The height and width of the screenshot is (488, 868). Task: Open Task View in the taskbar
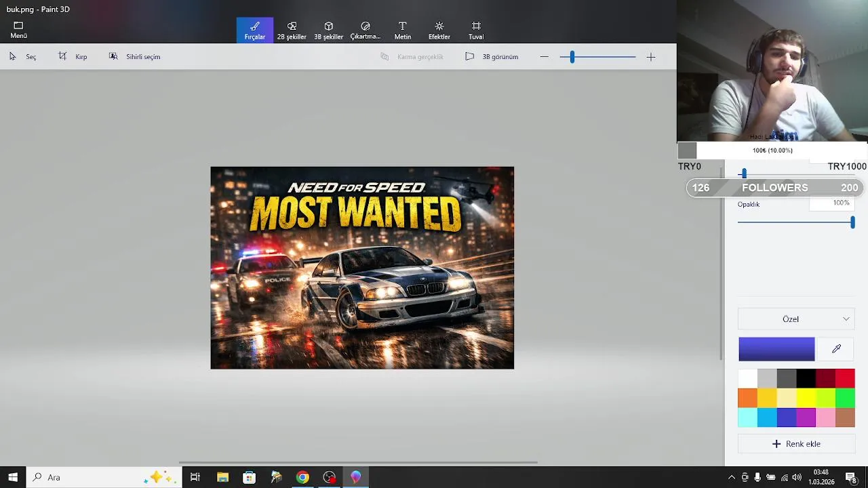[195, 477]
